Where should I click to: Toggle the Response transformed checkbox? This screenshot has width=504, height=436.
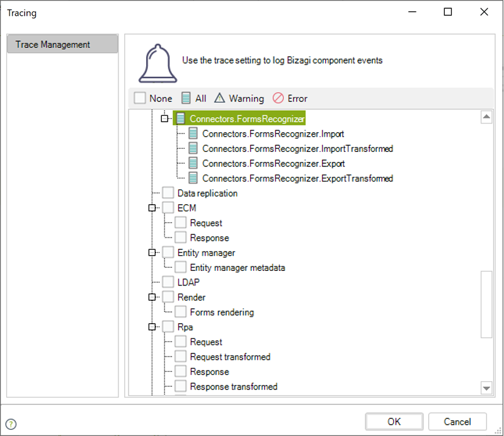pos(180,386)
